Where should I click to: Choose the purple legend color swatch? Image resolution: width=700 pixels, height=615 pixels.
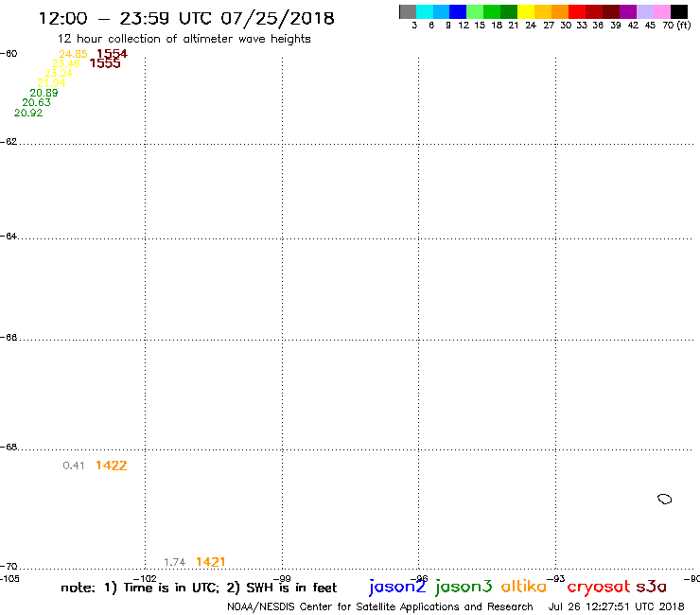(x=628, y=11)
